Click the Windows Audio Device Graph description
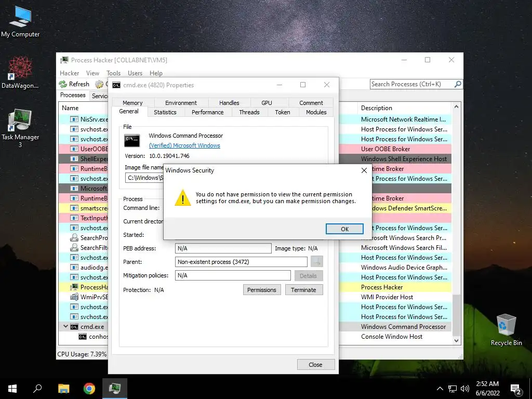Screen dimensions: 532x399 point(404,268)
